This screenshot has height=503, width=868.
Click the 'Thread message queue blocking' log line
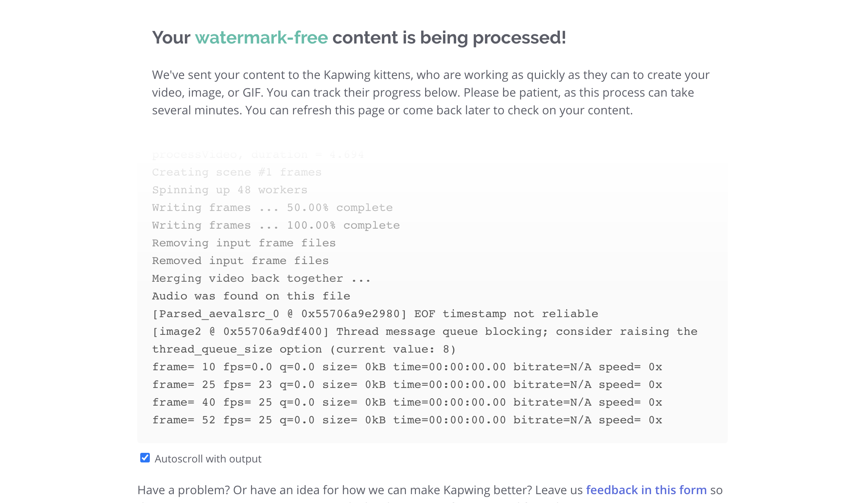click(424, 332)
